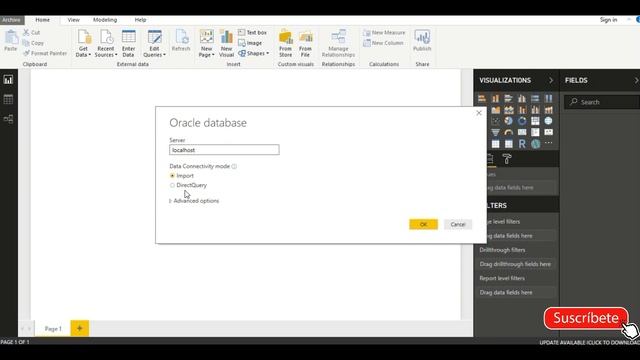Import custom visual From File
Image resolution: width=640 pixels, height=360 pixels.
pos(305,43)
